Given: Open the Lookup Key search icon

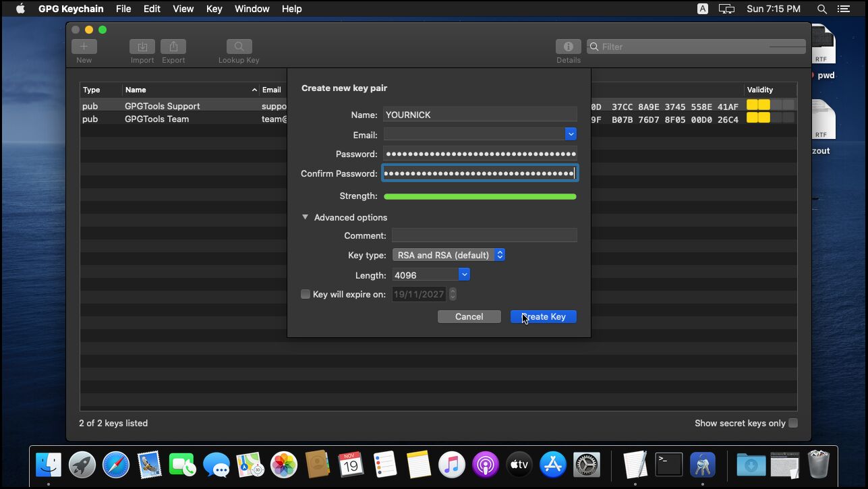Looking at the screenshot, I should (x=239, y=47).
